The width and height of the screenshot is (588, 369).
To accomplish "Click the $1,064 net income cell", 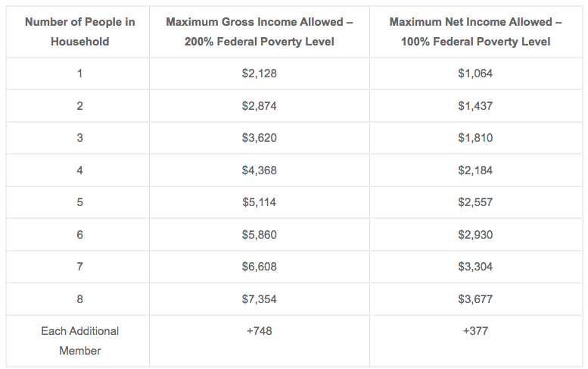I will coord(475,73).
